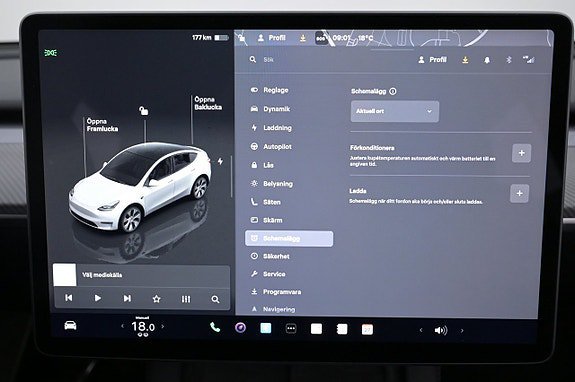Tap the headlight indicator icon
Viewport: 575px width, 382px height.
tap(51, 53)
